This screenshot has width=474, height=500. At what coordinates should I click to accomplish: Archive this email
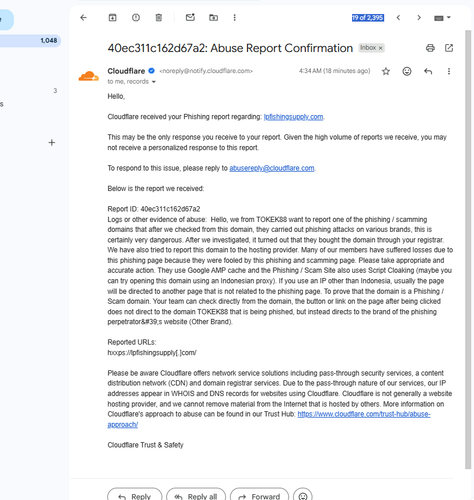[x=112, y=18]
